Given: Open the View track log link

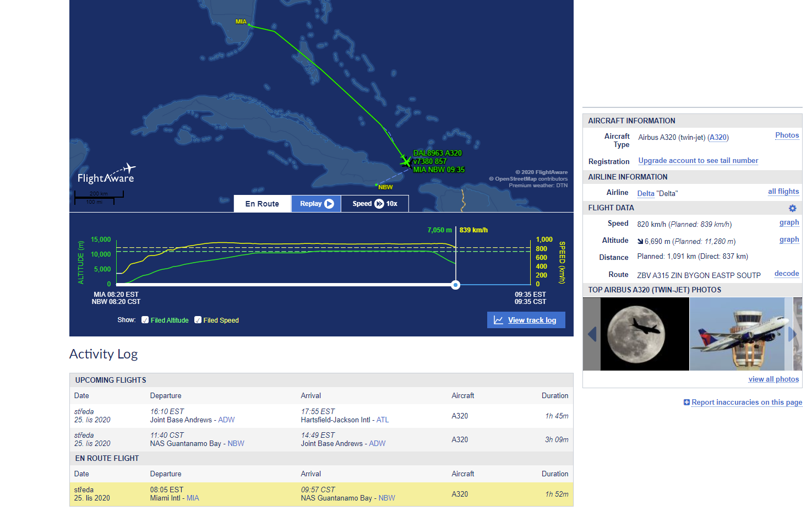Looking at the screenshot, I should pos(532,320).
